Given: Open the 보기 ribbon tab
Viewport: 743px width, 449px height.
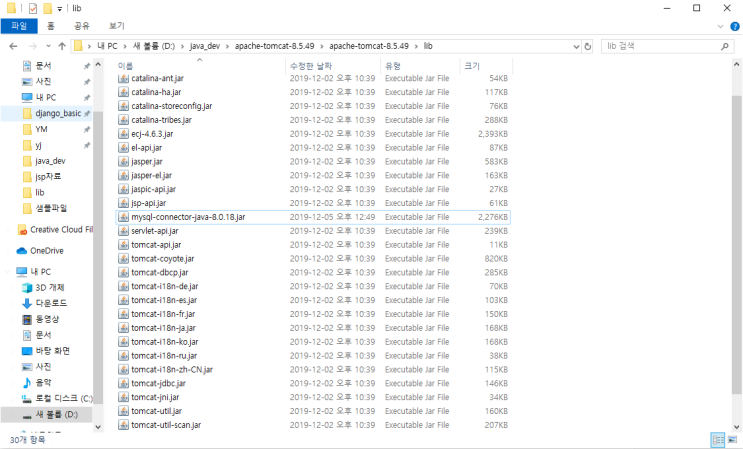Looking at the screenshot, I should point(117,26).
